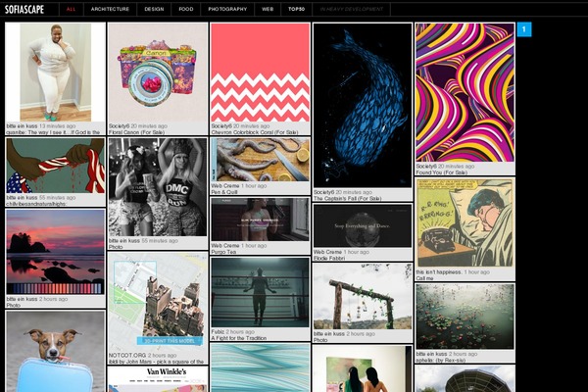Screen dimensions: 588x392
Task: Click the chillvibesandnaturalhighs caption
Action: 37,204
